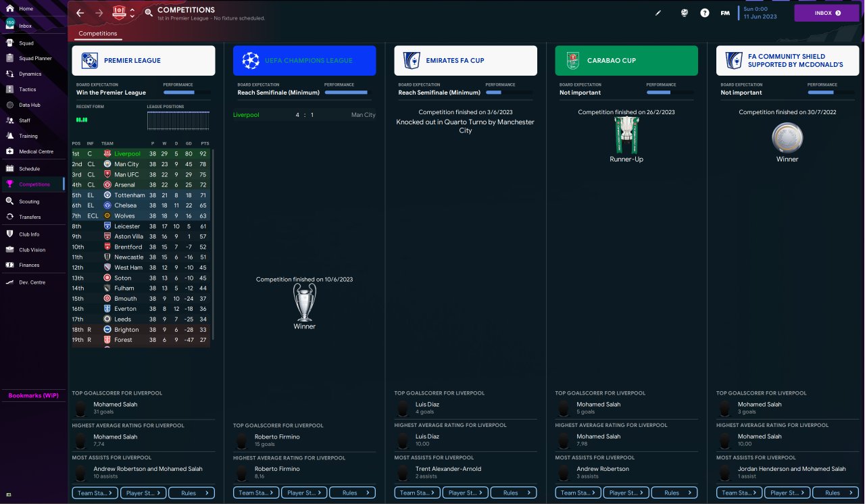
Task: Select the Competitions tab
Action: coord(98,33)
